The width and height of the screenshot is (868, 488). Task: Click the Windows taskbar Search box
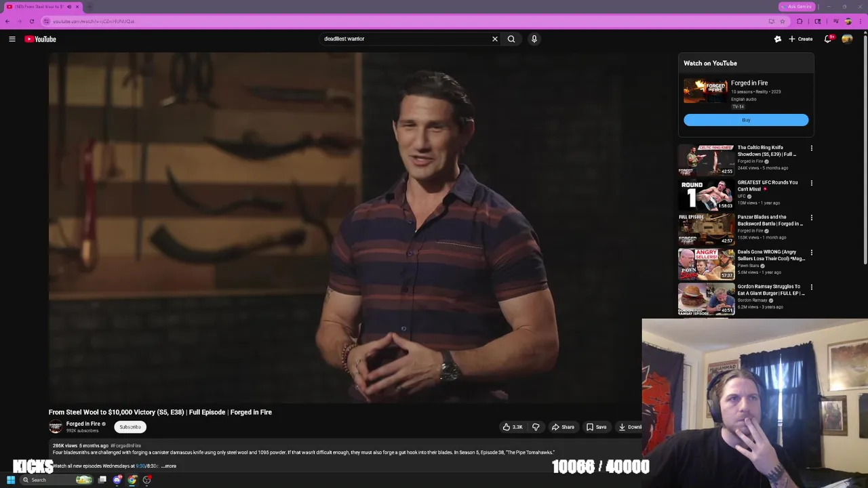(x=57, y=480)
